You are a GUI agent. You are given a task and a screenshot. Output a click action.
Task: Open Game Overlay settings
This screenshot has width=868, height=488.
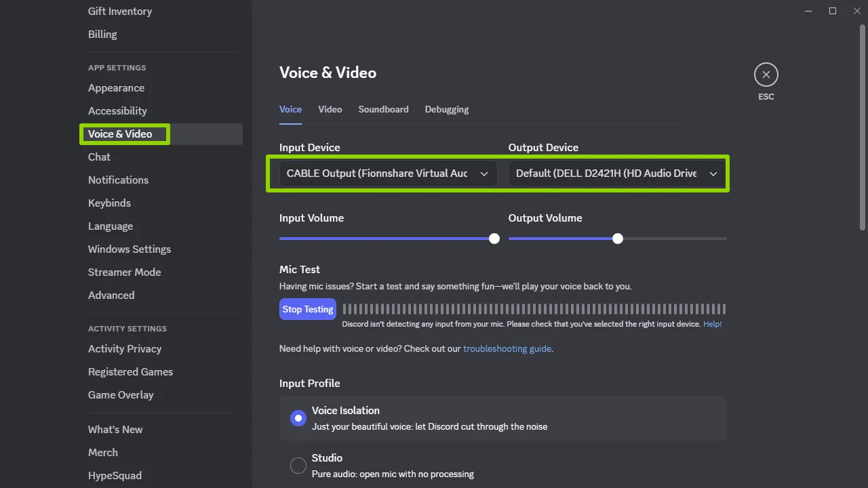tap(121, 395)
